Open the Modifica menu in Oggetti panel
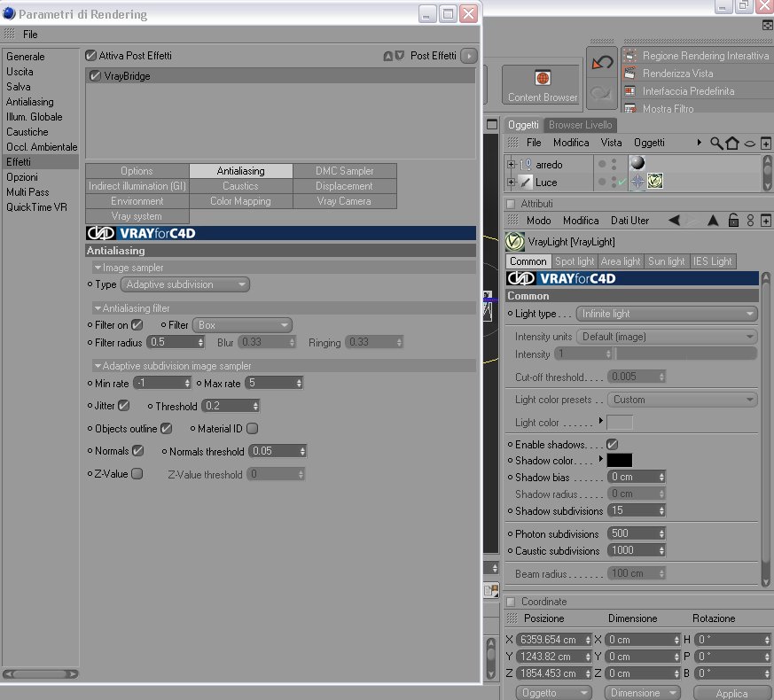774x700 pixels. click(x=571, y=143)
